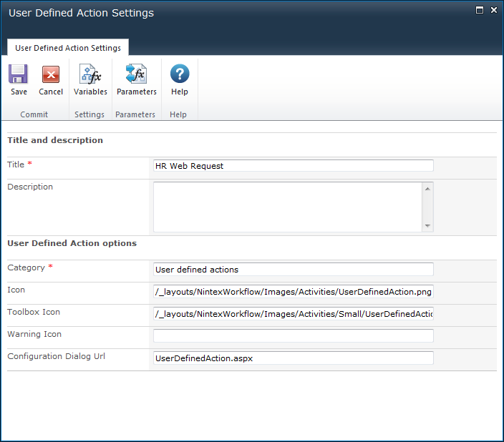Viewport: 504px width, 442px height.
Task: Click the Save label in the ribbon
Action: click(x=19, y=92)
